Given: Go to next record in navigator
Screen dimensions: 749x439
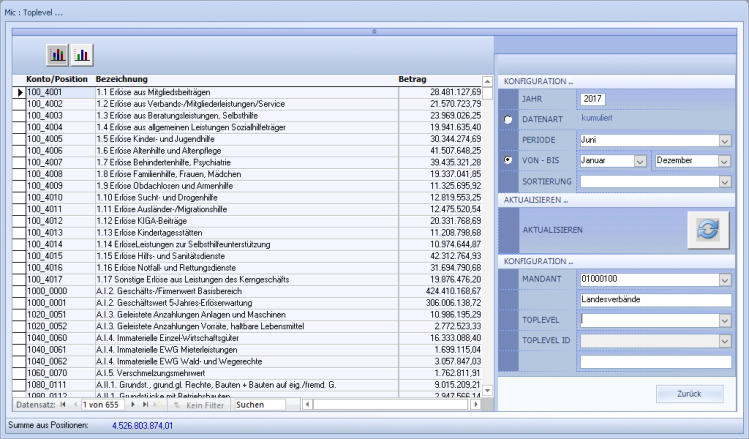Looking at the screenshot, I should 133,405.
